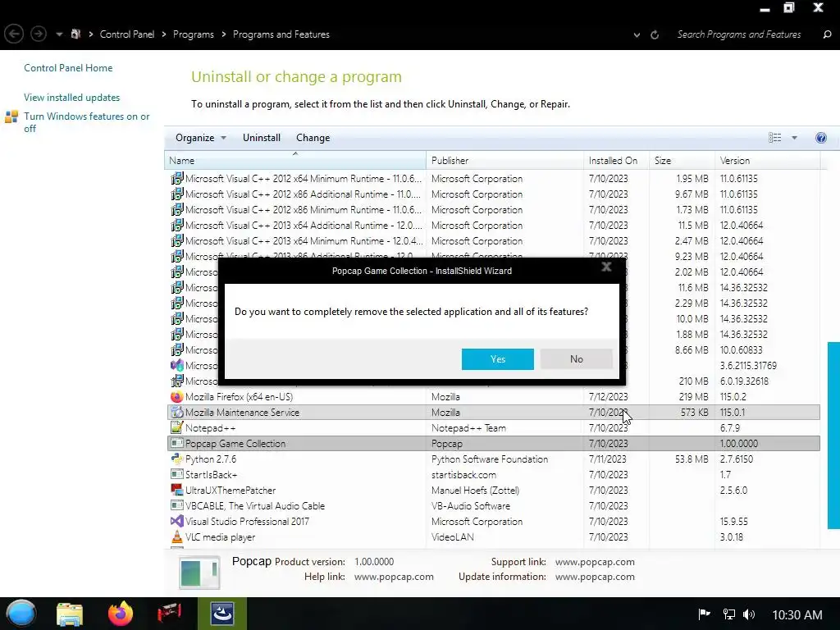Viewport: 840px width, 630px height.
Task: Open Control Panel breadcrumb
Action: click(x=127, y=34)
